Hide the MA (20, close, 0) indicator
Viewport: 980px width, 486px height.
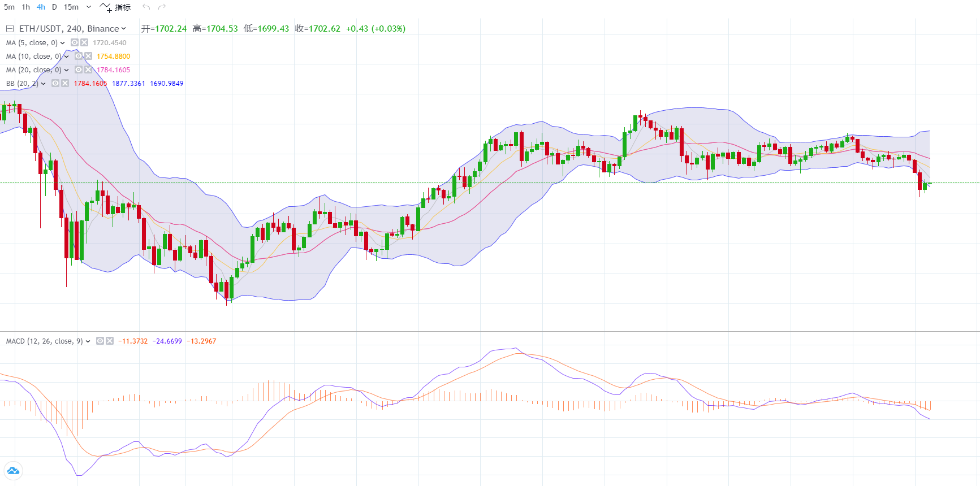tap(79, 70)
